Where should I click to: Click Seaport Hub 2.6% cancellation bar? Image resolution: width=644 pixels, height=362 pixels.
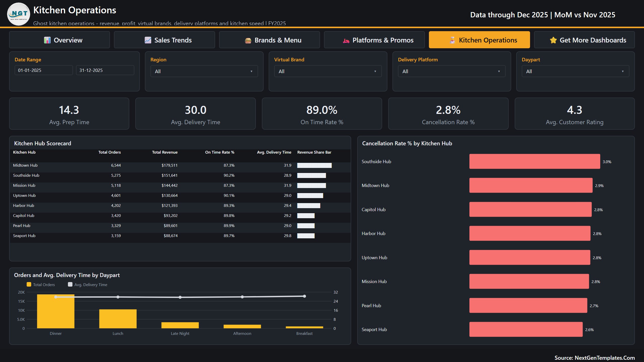pos(526,329)
